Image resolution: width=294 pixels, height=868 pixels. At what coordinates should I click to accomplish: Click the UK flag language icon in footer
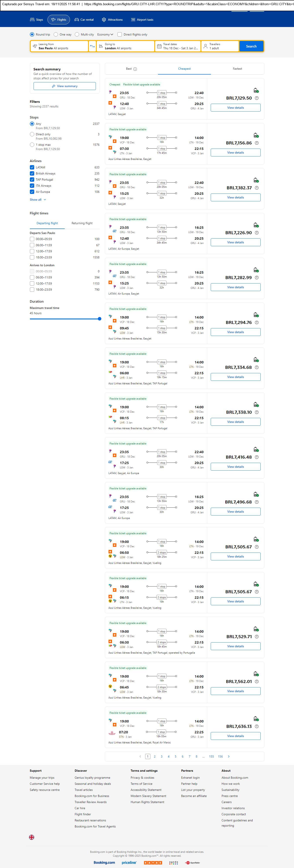coord(32,837)
